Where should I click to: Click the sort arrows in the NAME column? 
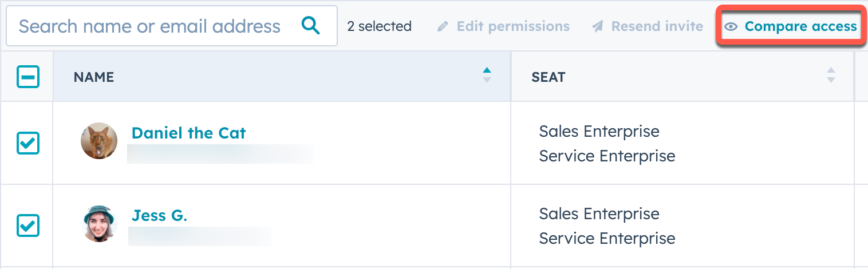click(x=487, y=76)
